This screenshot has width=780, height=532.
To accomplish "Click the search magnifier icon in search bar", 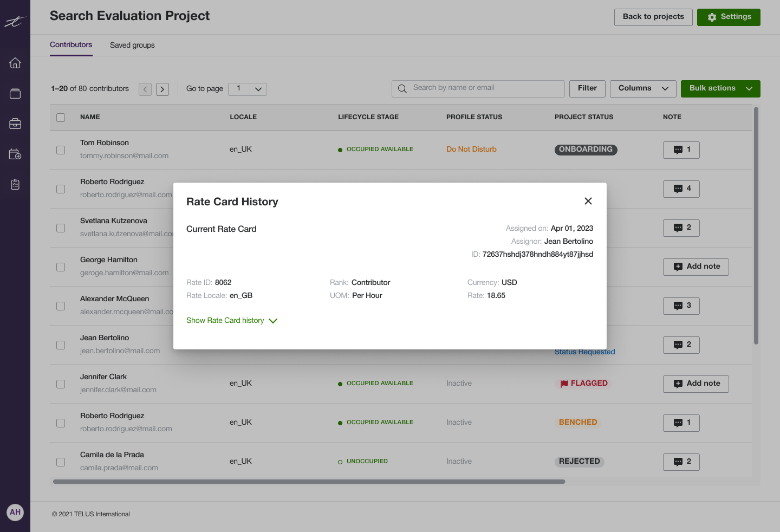I will point(402,88).
